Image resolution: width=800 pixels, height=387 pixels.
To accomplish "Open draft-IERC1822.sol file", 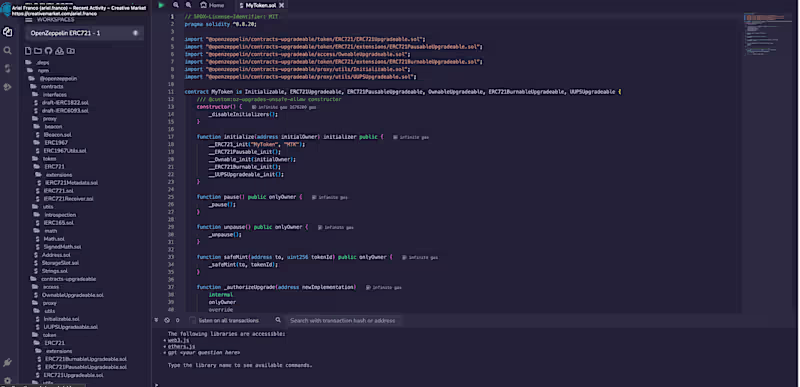I will [64, 102].
